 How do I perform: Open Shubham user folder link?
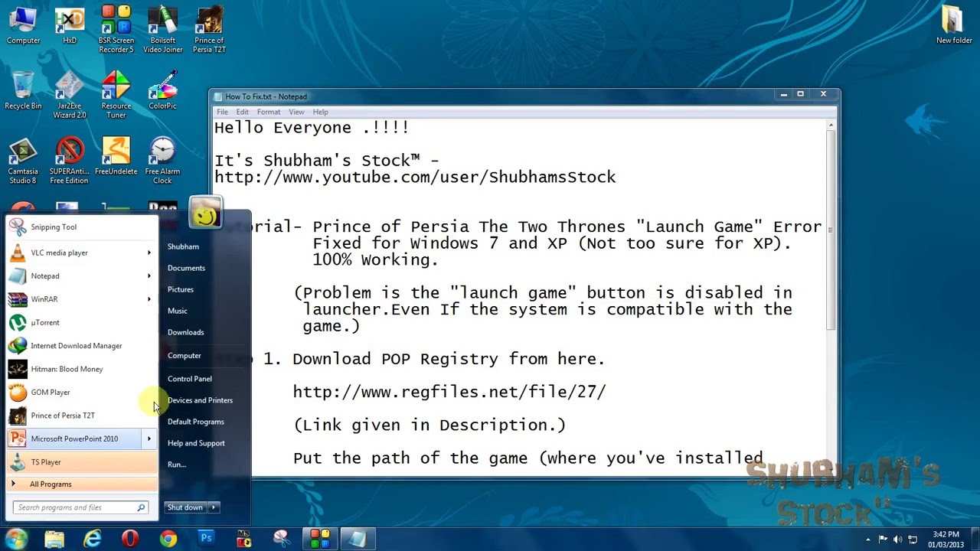[183, 246]
